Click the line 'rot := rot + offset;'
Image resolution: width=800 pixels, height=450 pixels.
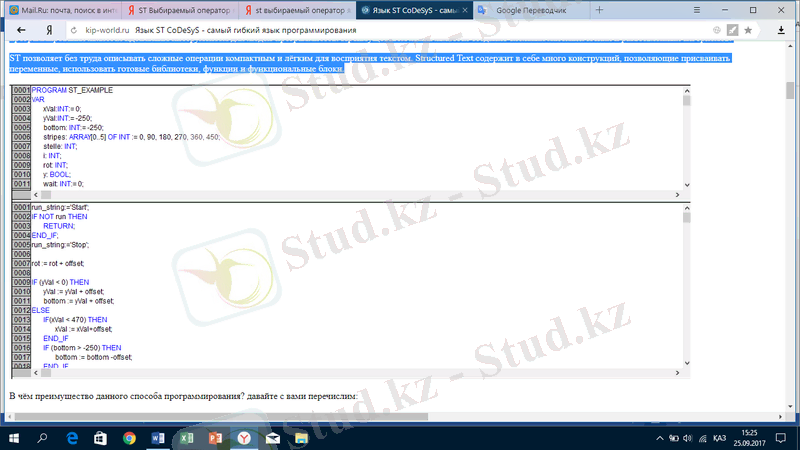click(x=58, y=264)
